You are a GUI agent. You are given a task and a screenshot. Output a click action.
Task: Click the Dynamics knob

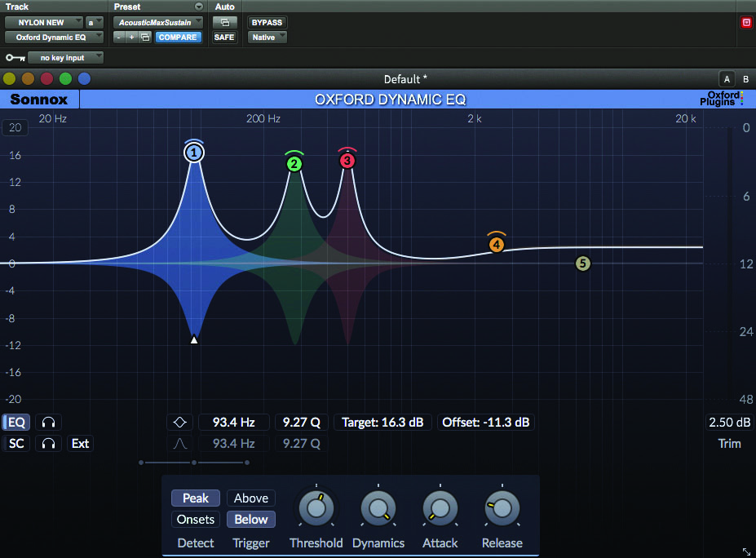(378, 508)
